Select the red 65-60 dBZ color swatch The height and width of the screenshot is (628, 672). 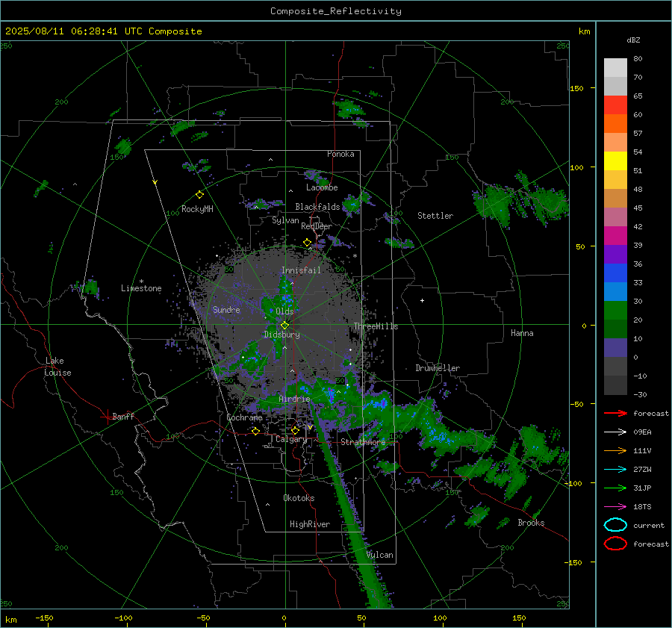click(x=615, y=105)
